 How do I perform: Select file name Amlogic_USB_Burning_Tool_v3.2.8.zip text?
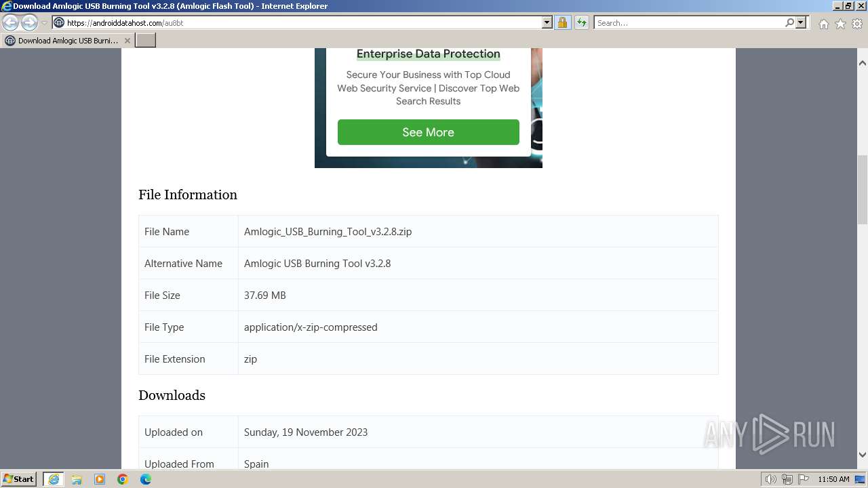(x=328, y=231)
